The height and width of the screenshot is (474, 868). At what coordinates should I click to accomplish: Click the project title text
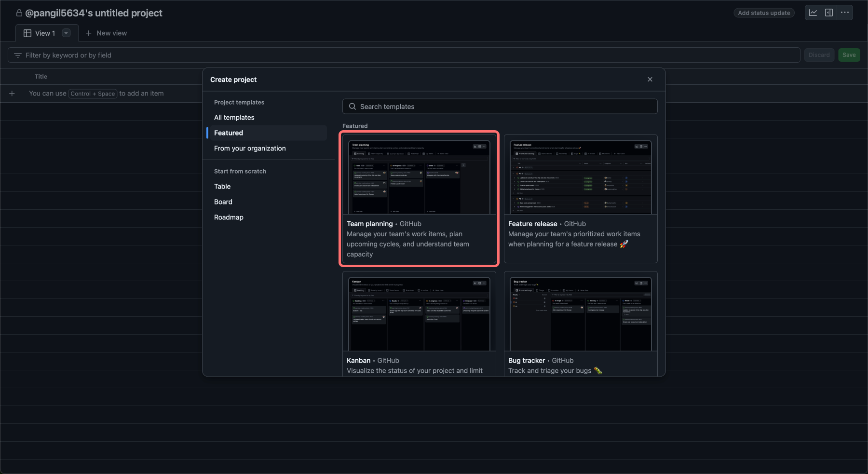click(94, 13)
